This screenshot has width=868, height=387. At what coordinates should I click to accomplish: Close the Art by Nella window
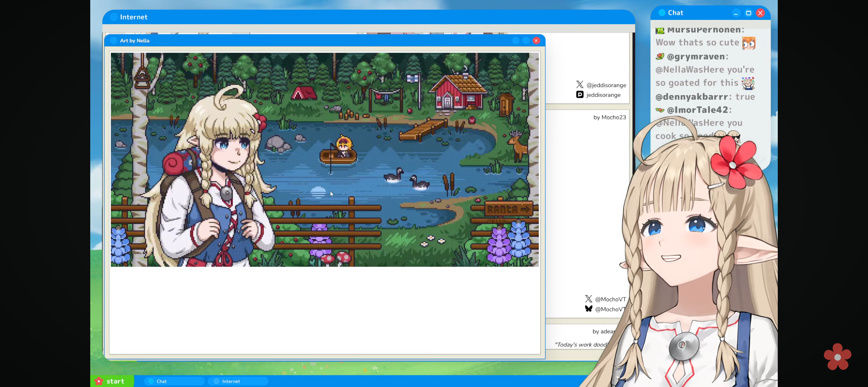click(536, 40)
